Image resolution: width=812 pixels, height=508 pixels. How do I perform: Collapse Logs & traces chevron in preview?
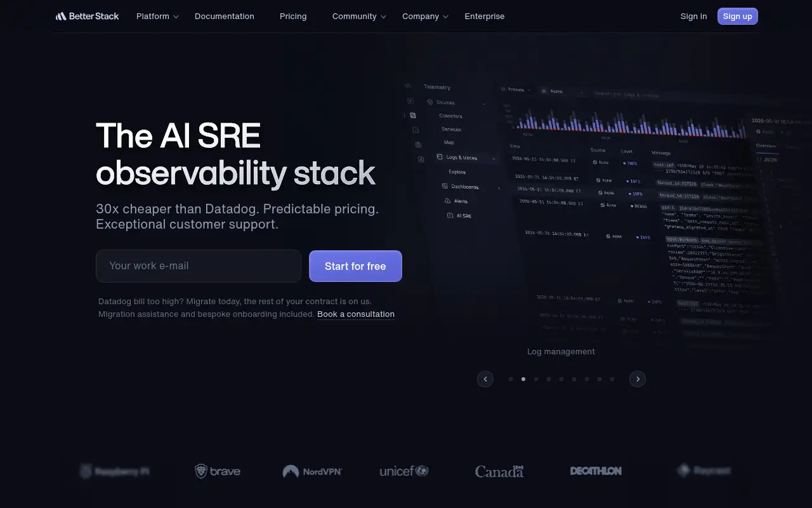pyautogui.click(x=494, y=158)
